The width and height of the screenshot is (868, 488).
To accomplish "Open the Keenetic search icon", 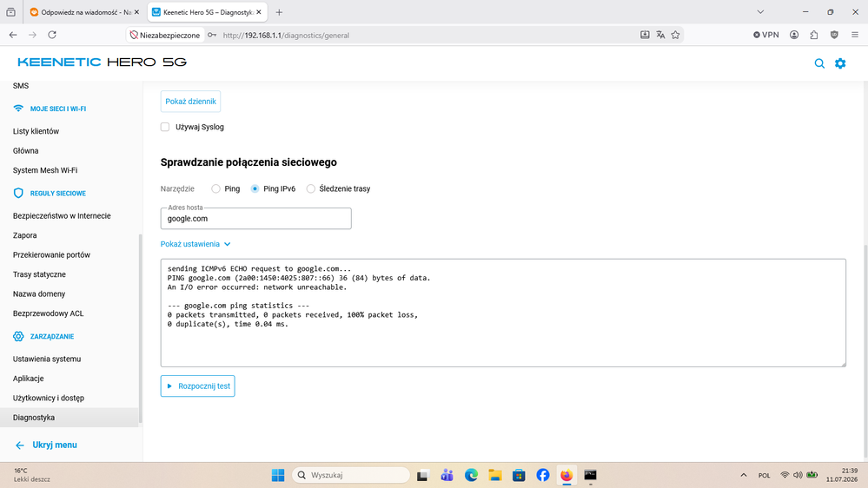I will pos(819,63).
